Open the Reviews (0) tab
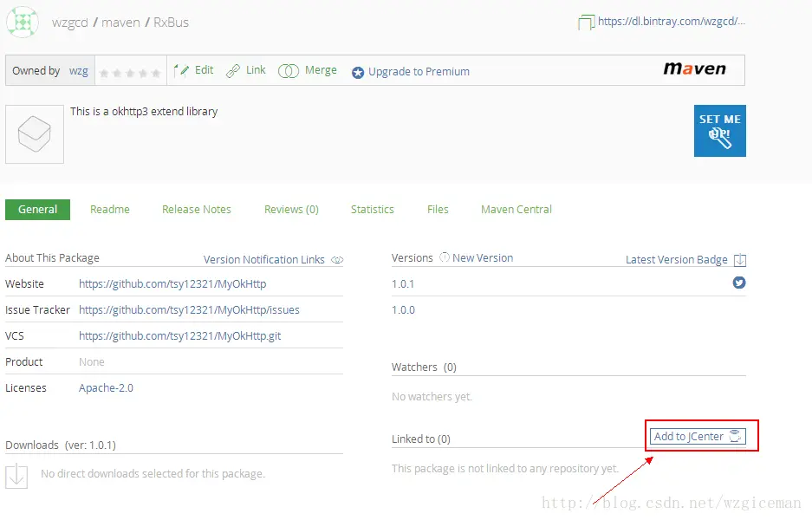The height and width of the screenshot is (520, 812). coord(291,209)
